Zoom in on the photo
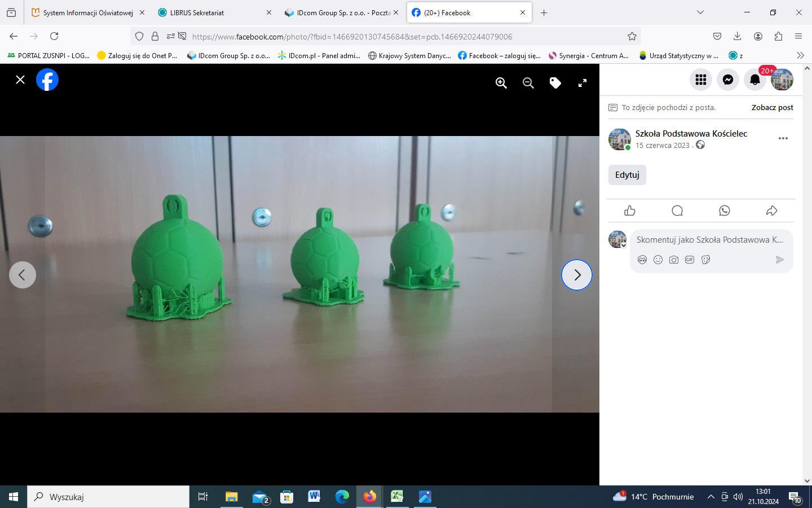This screenshot has height=508, width=812. pos(501,83)
